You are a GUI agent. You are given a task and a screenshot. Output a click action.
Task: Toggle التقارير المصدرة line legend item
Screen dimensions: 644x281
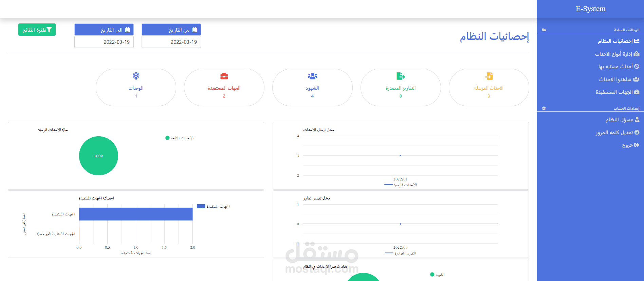click(x=400, y=253)
